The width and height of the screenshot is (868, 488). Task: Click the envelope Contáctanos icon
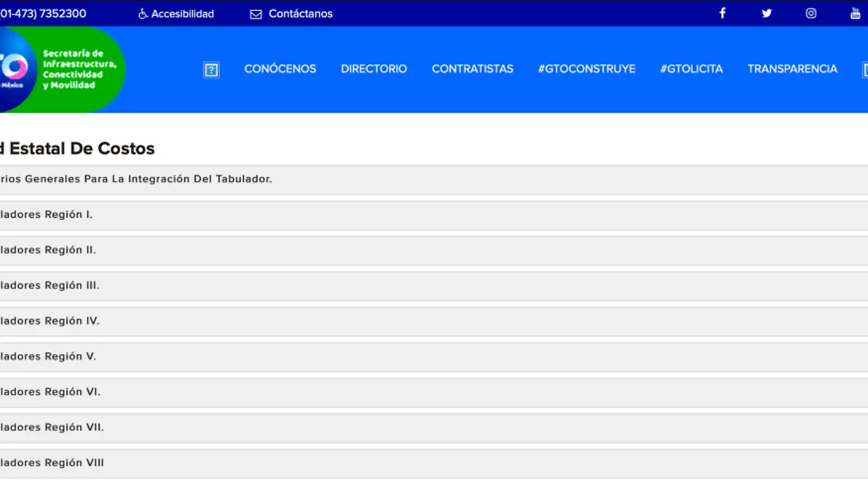256,14
